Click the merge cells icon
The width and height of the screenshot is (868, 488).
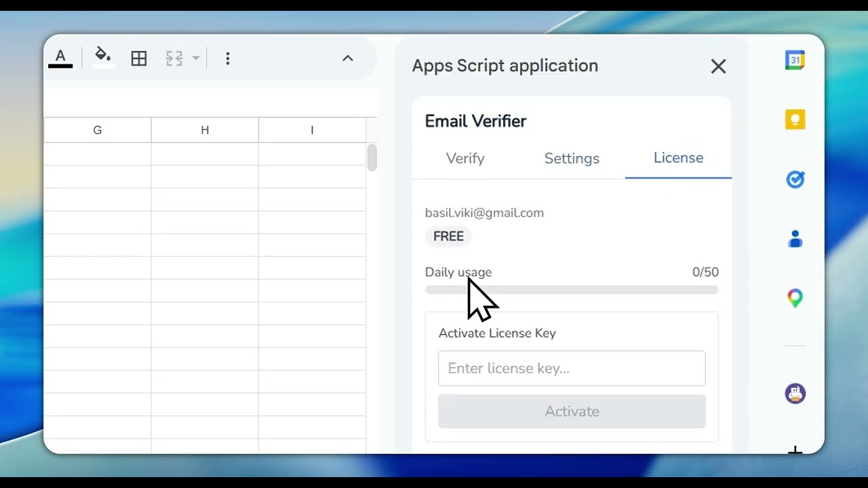(174, 58)
